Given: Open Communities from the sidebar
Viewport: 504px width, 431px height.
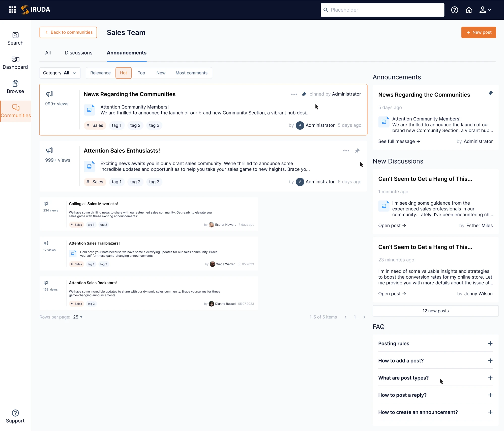Looking at the screenshot, I should pyautogui.click(x=15, y=111).
